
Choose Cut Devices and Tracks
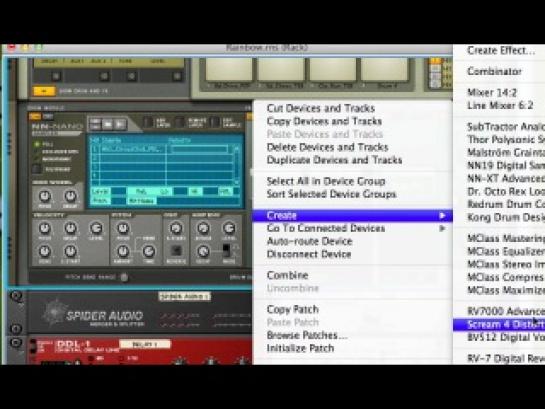click(320, 108)
